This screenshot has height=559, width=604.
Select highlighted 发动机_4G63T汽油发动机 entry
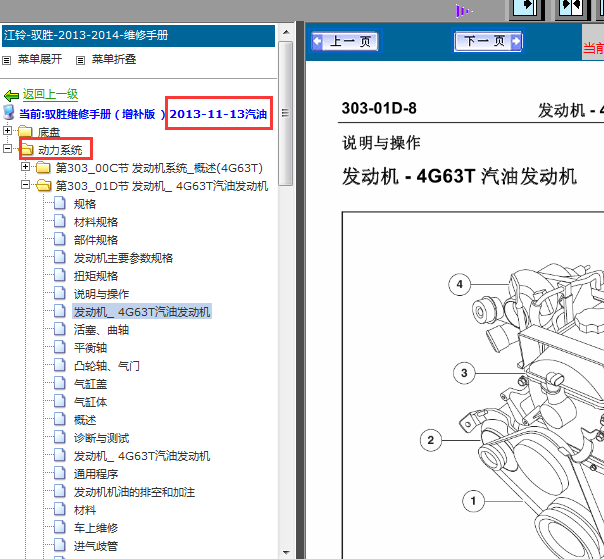tap(142, 312)
